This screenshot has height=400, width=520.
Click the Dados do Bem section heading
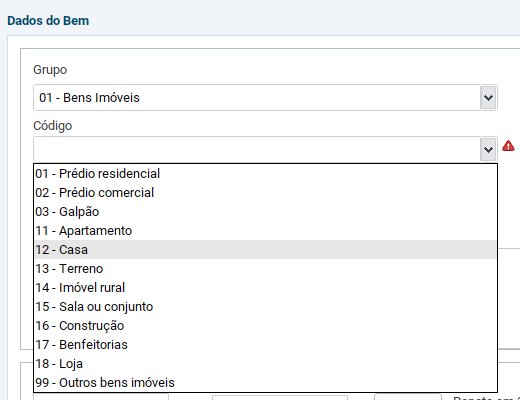click(48, 21)
